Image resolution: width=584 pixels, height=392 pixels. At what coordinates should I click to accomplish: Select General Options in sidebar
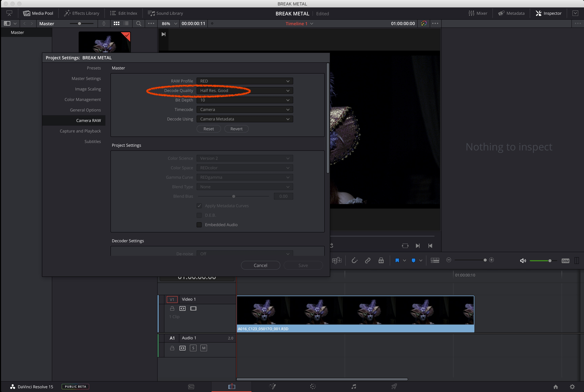click(85, 110)
